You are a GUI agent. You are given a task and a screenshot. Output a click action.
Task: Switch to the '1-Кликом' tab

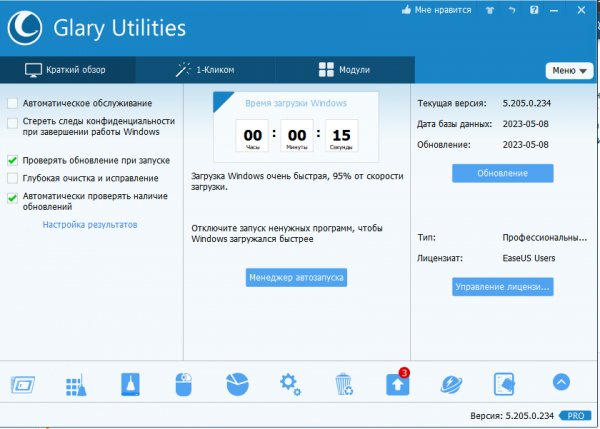coord(205,70)
